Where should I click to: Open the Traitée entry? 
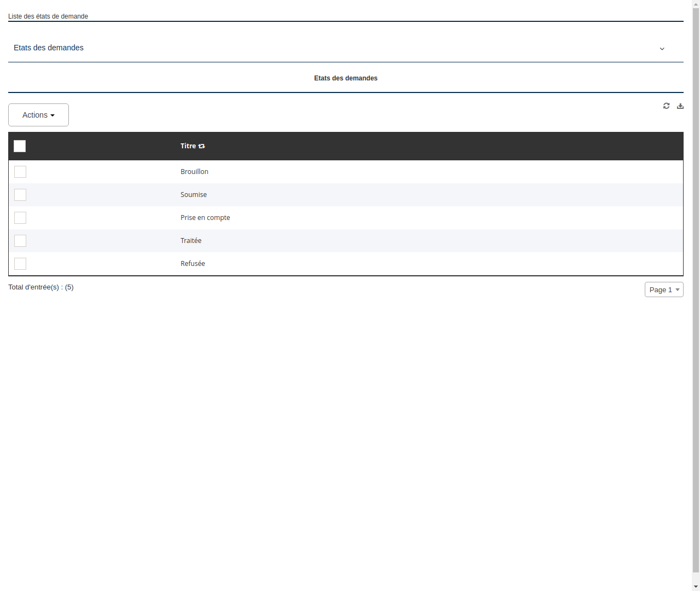[191, 240]
